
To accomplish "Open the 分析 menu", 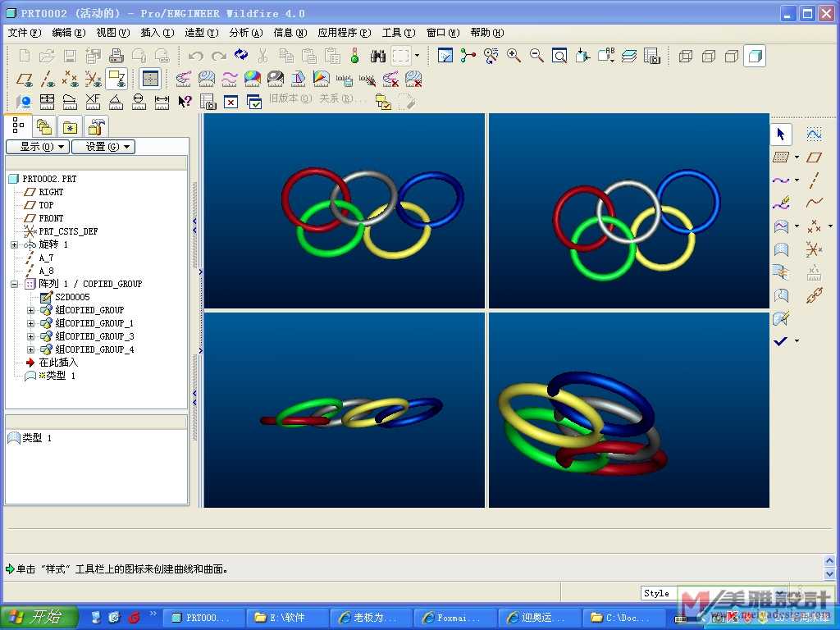I will coord(246,33).
